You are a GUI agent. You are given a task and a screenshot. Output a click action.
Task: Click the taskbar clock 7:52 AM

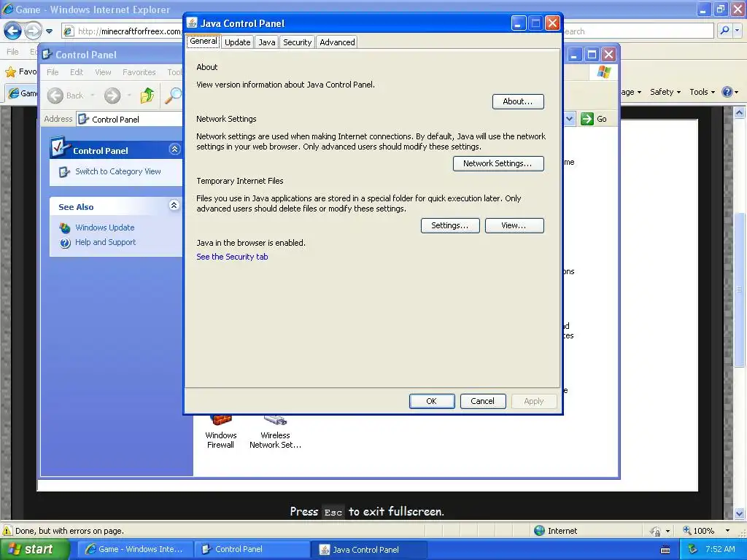[x=720, y=549]
